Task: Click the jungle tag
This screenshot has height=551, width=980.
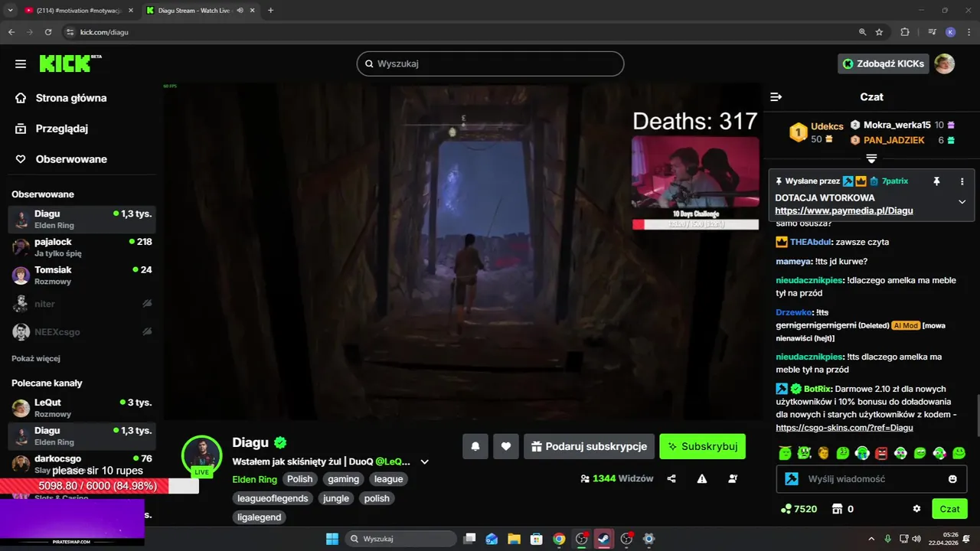Action: pos(336,498)
